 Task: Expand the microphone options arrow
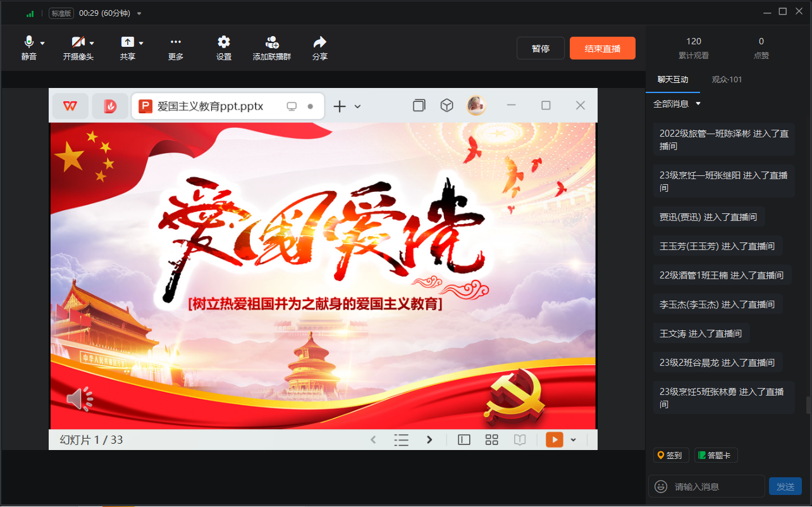click(x=43, y=43)
